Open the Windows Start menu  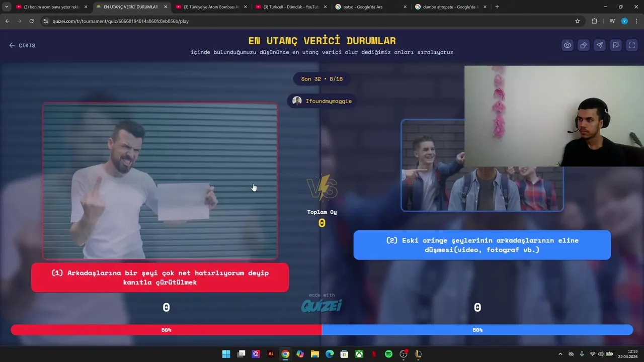click(x=226, y=354)
